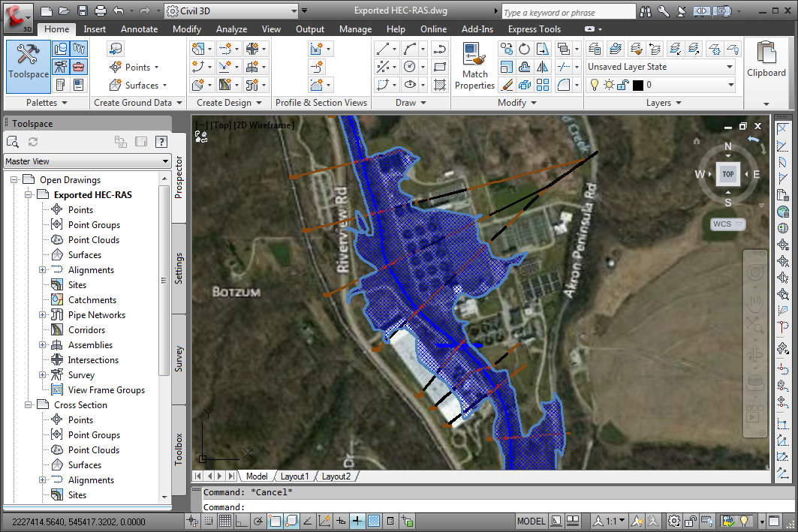Select the Hatch tool in Draw panel
This screenshot has height=532, width=798.
[440, 85]
